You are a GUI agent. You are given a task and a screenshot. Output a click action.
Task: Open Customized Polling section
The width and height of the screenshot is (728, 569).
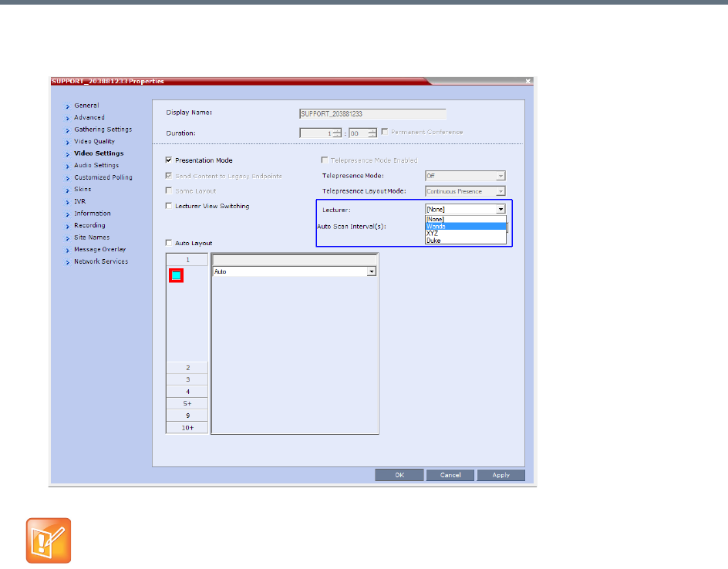103,177
